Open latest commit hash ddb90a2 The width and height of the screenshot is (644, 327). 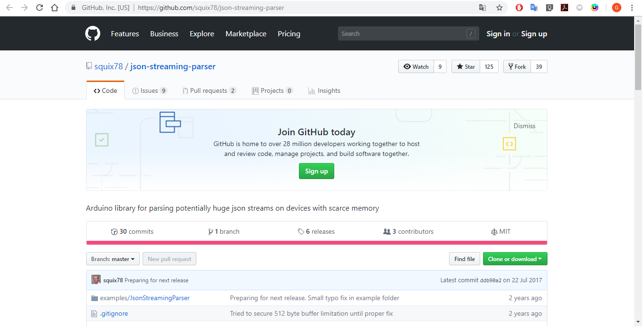click(491, 280)
